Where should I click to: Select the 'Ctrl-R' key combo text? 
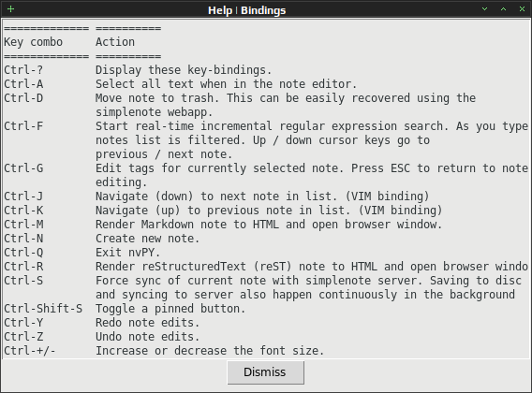(23, 267)
